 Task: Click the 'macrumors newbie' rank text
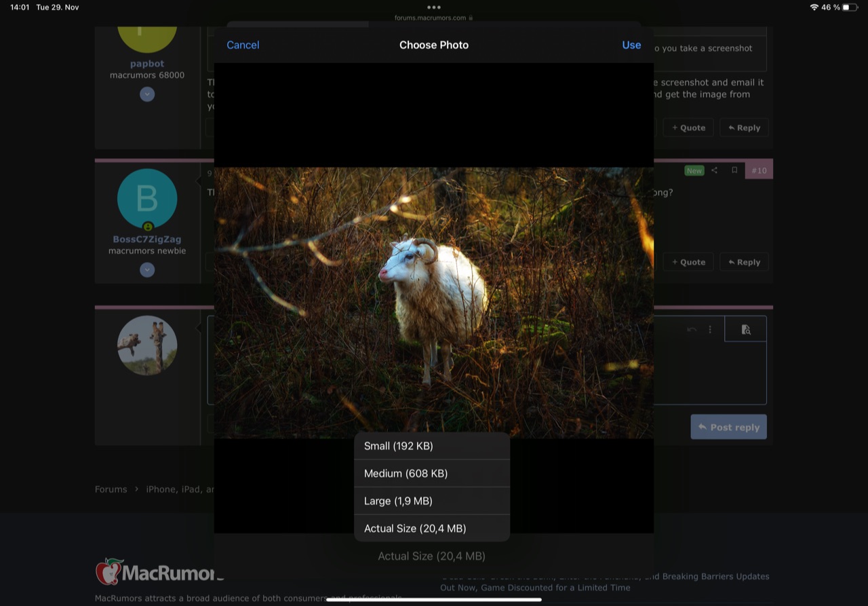147,250
